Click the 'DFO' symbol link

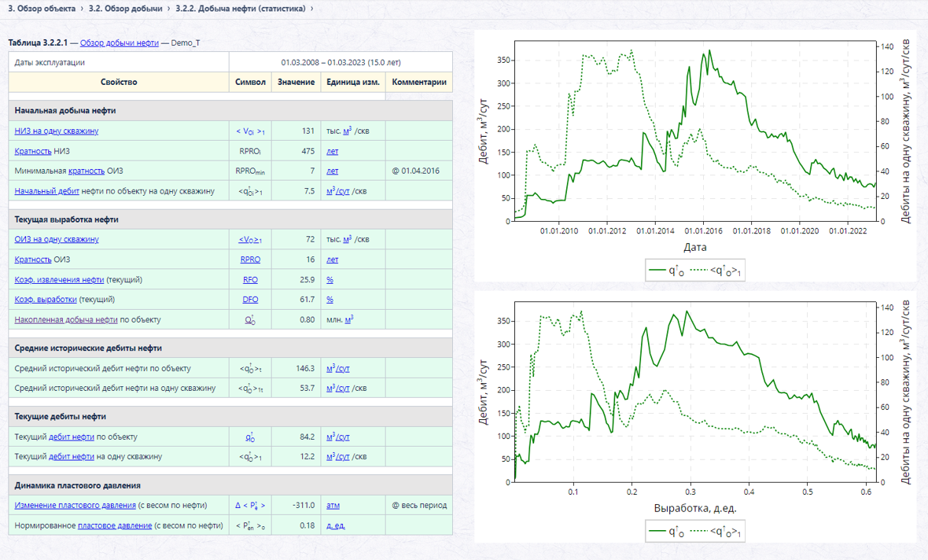[250, 300]
